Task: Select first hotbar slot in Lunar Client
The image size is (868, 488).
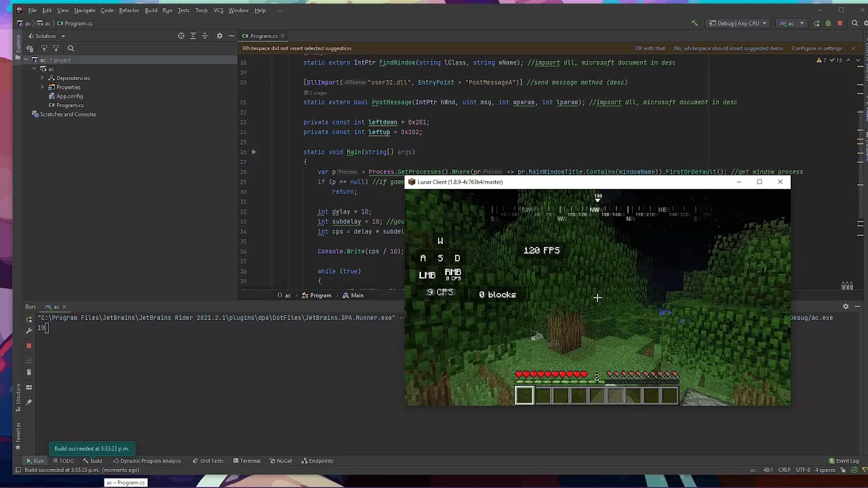Action: pos(524,395)
